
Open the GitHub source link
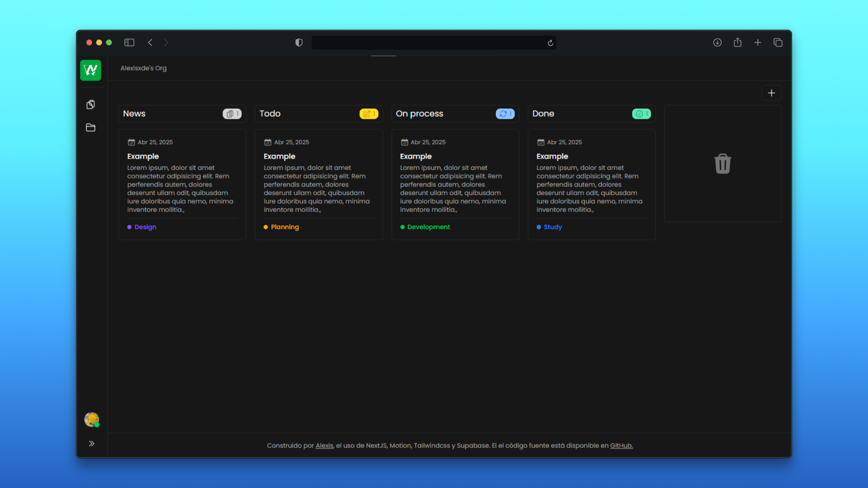point(621,446)
